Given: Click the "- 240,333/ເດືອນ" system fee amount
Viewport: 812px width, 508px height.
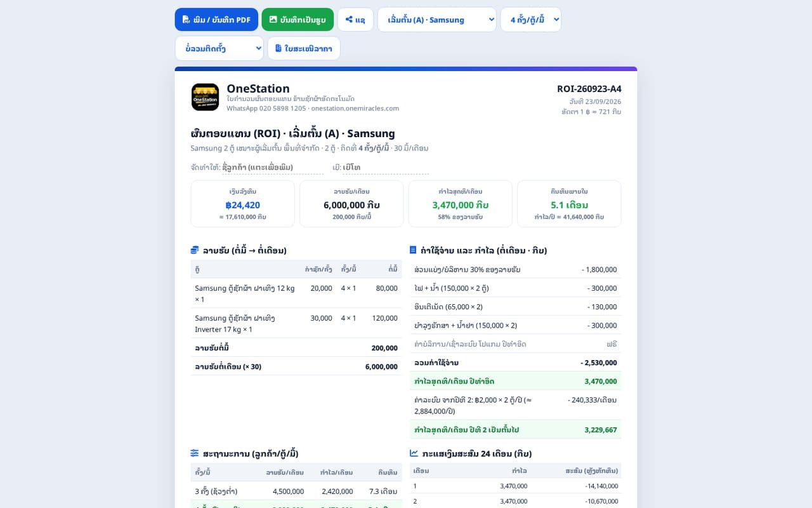Looking at the screenshot, I should coord(593,400).
